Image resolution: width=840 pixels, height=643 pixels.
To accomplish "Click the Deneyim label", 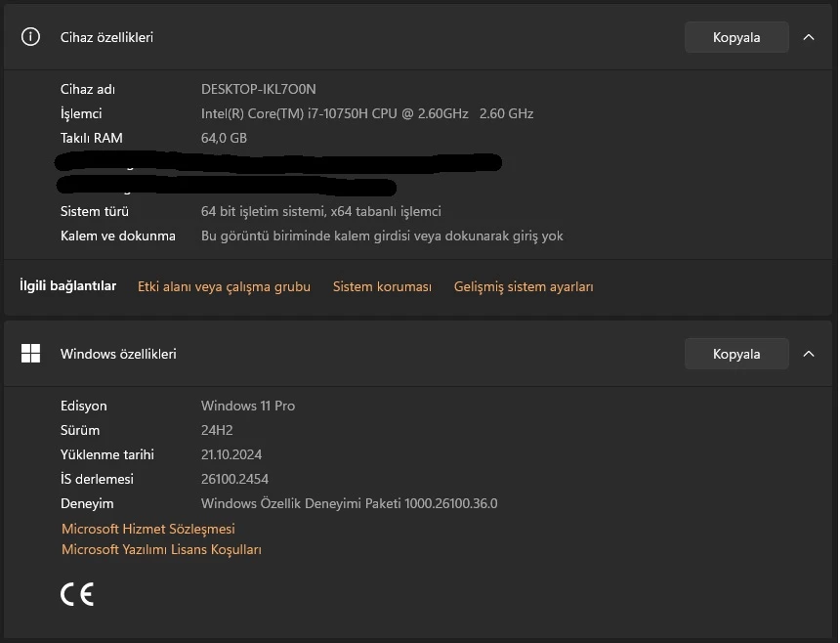I will tap(87, 503).
